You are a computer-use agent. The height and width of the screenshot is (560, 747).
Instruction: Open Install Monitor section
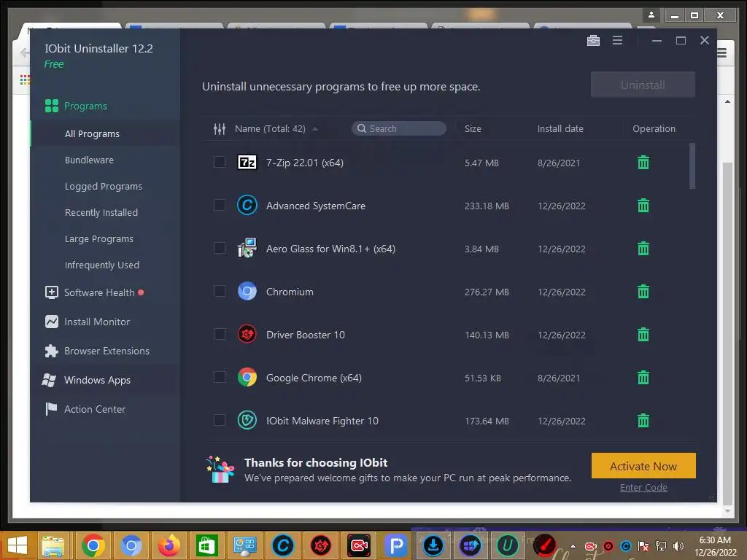coord(97,322)
